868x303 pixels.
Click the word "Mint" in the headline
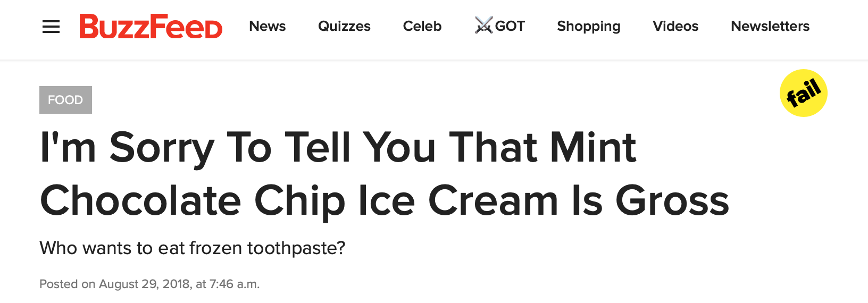pos(593,147)
